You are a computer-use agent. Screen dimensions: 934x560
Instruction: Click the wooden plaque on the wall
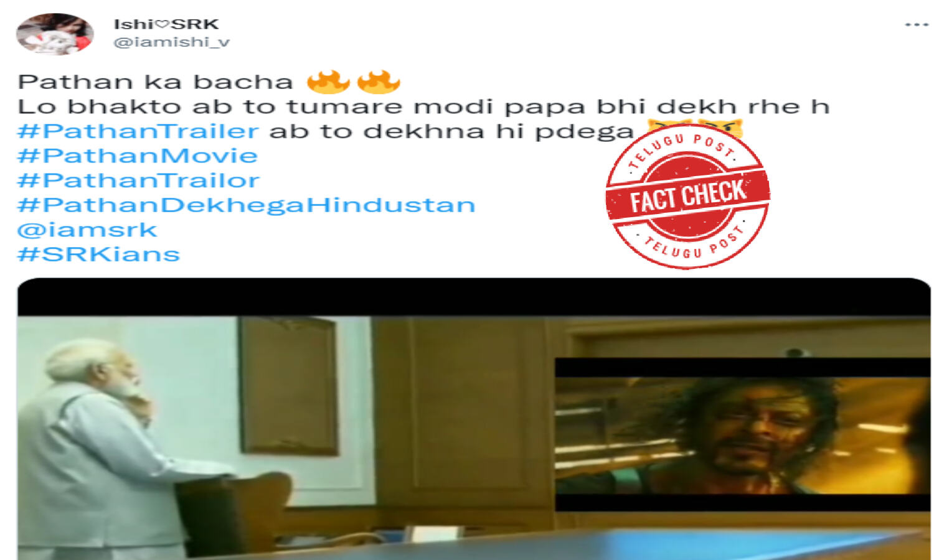tap(290, 386)
